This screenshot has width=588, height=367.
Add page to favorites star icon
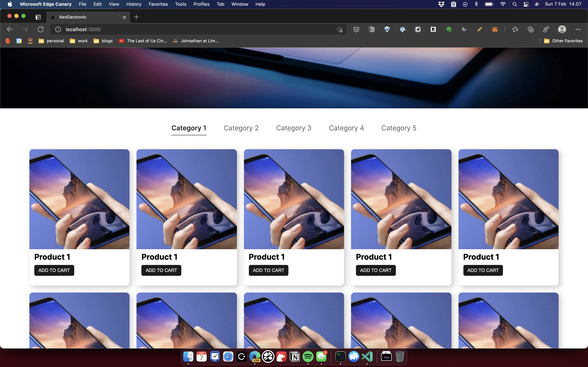pyautogui.click(x=339, y=29)
